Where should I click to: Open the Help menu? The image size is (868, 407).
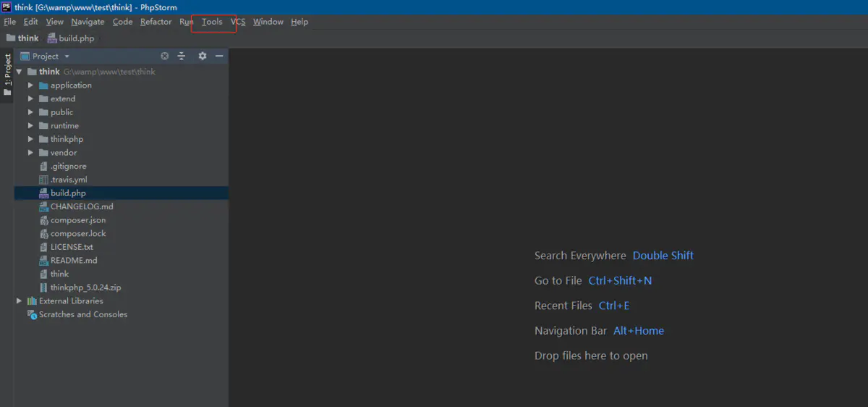[x=299, y=22]
